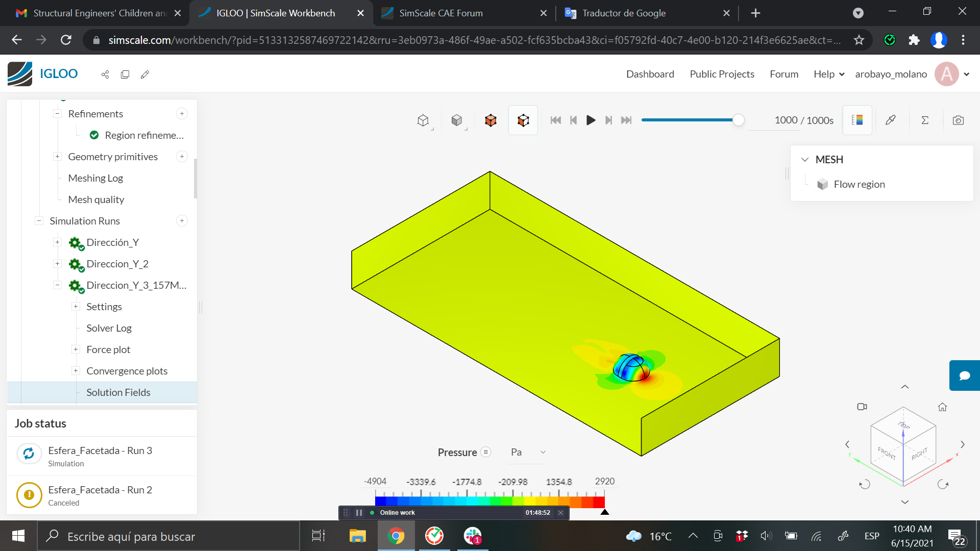The height and width of the screenshot is (551, 980).
Task: Click the Flow region mesh icon
Action: (823, 184)
